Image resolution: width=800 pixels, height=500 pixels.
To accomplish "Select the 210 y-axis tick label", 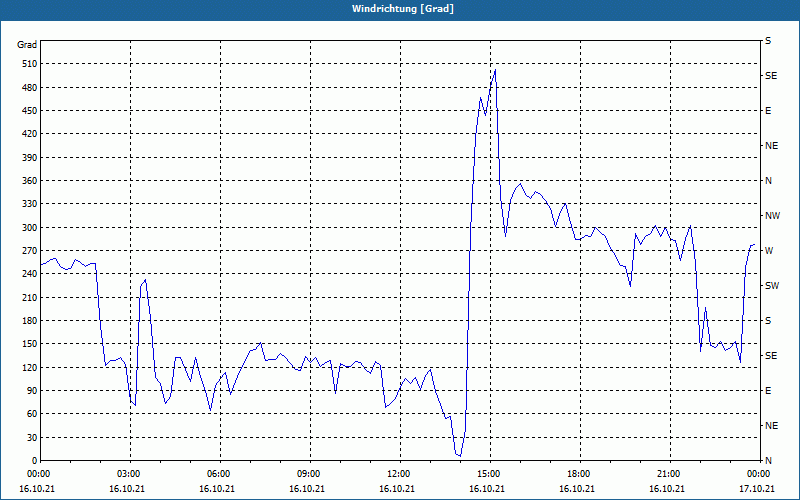I will tap(28, 297).
